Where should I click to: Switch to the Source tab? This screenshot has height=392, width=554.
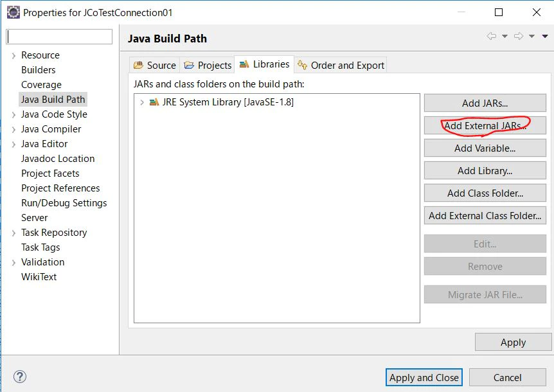point(154,66)
